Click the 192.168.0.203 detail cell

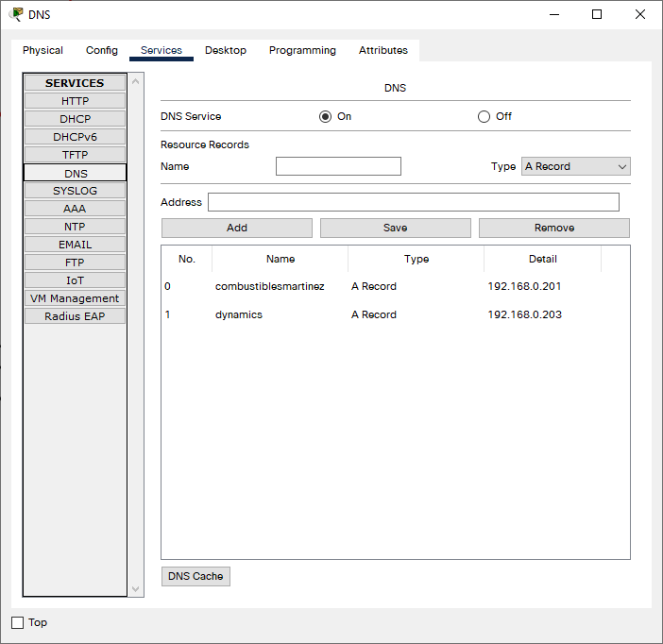(x=525, y=315)
